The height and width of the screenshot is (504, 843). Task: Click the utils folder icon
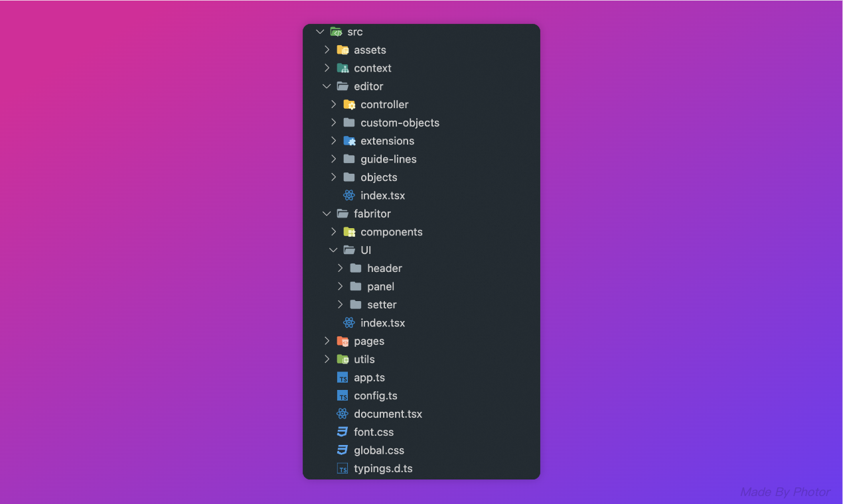click(343, 359)
